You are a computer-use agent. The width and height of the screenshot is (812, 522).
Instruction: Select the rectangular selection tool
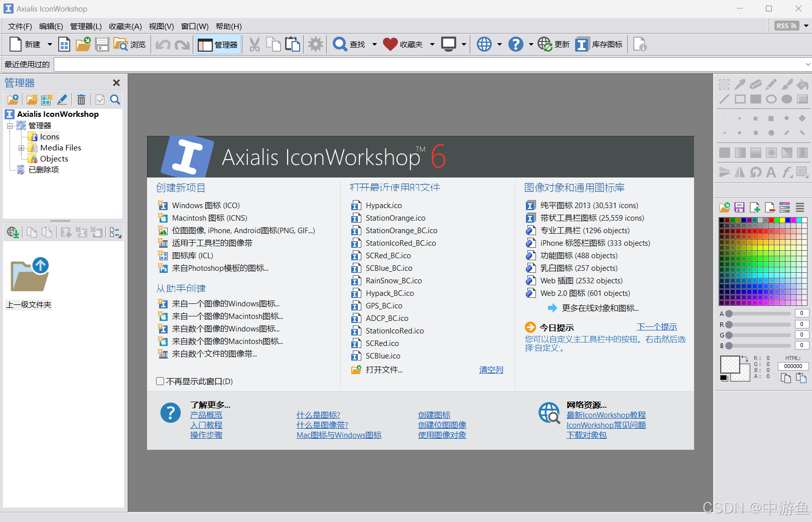pos(724,84)
